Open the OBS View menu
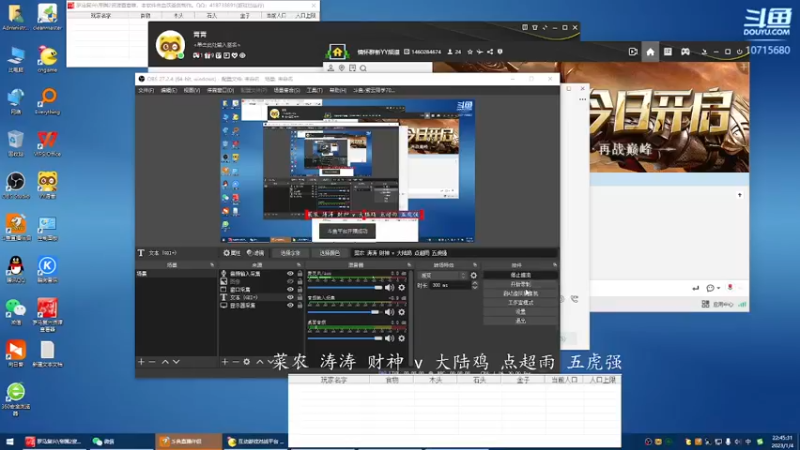 click(192, 90)
